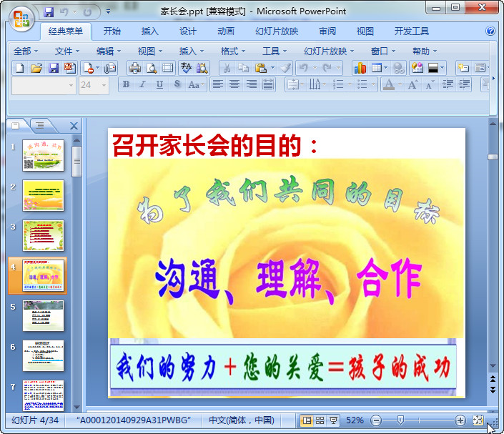This screenshot has width=504, height=434.
Task: Expand numbered list dropdown arrow
Action: [350, 84]
